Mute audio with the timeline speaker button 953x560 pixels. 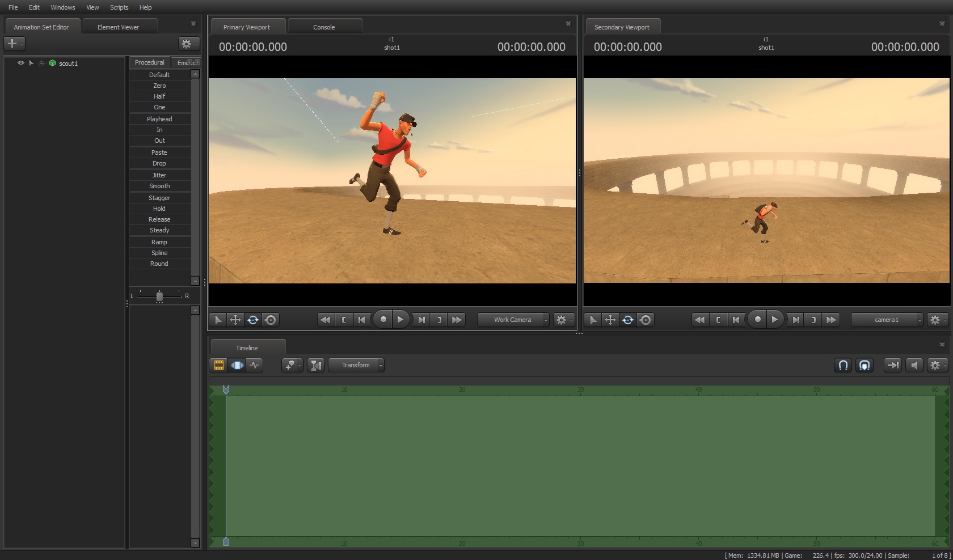914,366
